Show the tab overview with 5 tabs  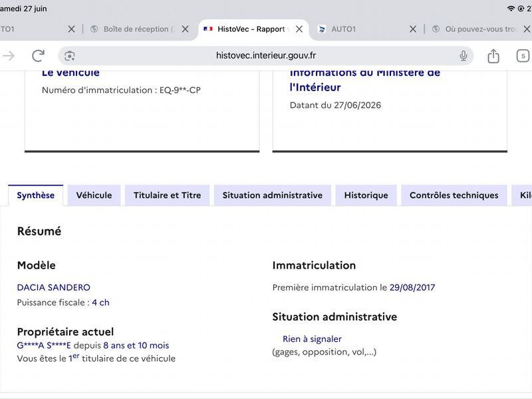pyautogui.click(x=523, y=56)
